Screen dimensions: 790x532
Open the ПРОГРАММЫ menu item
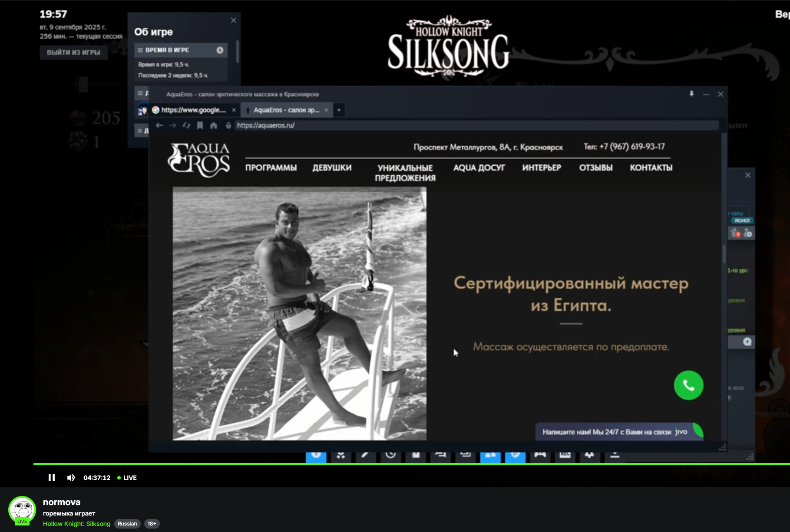pos(271,168)
